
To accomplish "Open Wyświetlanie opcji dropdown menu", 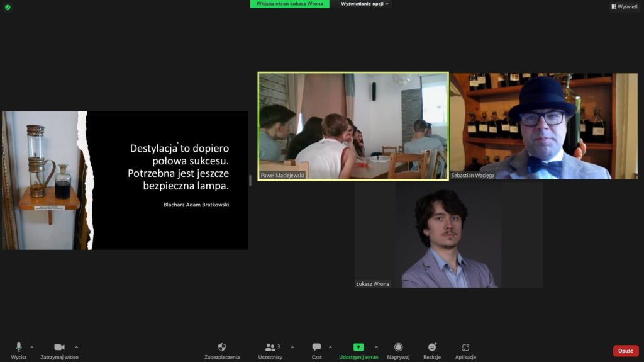I will [x=365, y=4].
